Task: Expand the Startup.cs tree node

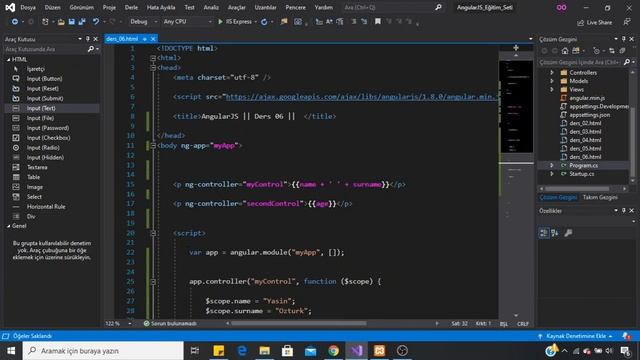Action: [552, 174]
